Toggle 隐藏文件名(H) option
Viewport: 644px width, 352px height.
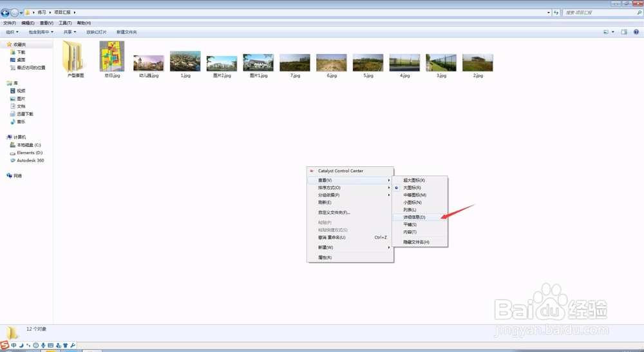420,242
